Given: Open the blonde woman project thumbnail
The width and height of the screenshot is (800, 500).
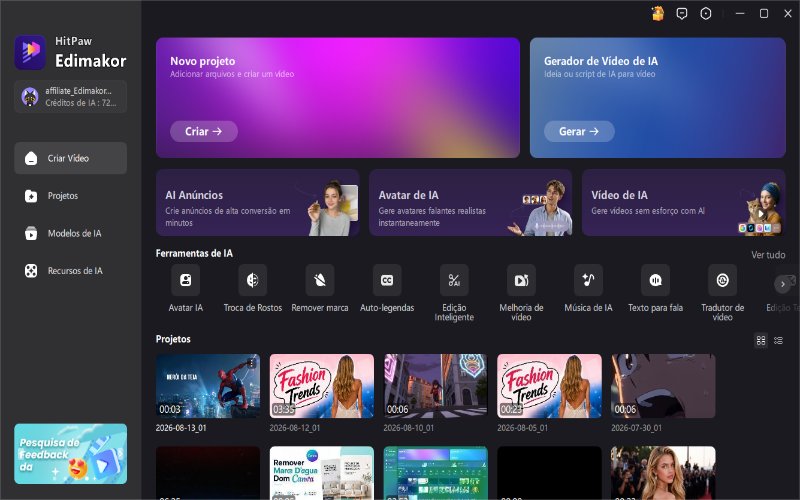Looking at the screenshot, I should (663, 473).
